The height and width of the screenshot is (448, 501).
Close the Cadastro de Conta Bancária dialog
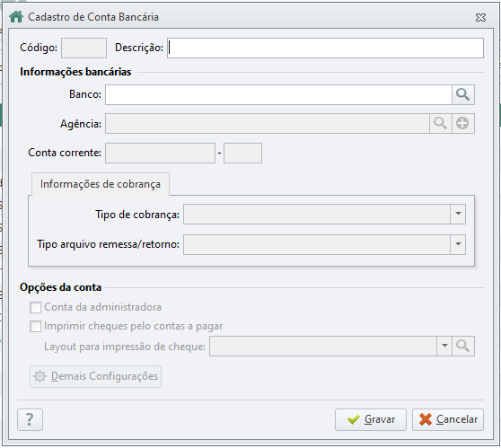480,17
